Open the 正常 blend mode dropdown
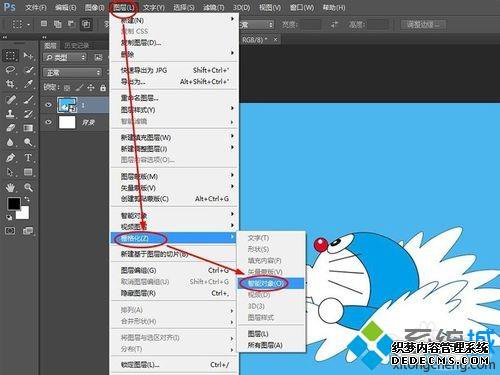This screenshot has height=375, width=500. pyautogui.click(x=72, y=72)
